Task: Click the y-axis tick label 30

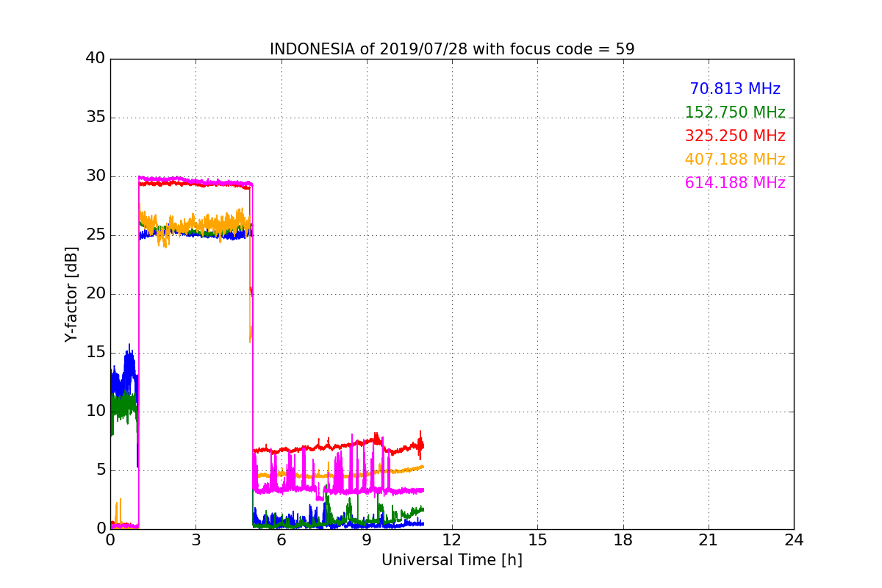Action: click(96, 176)
